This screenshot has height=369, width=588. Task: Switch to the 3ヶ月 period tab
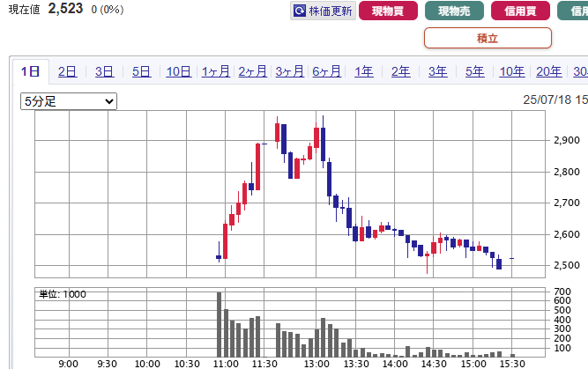point(289,71)
